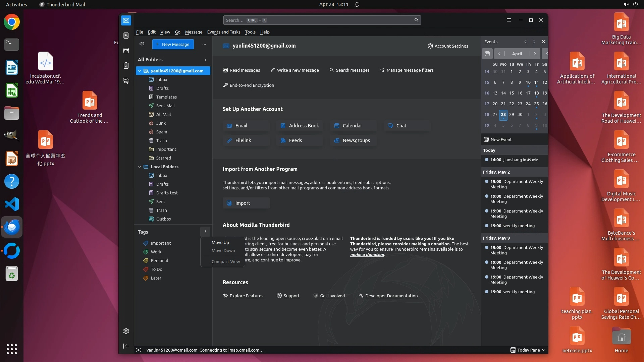The width and height of the screenshot is (644, 362).
Task: Open Thunderbird settings gear icon
Action: tap(126, 331)
